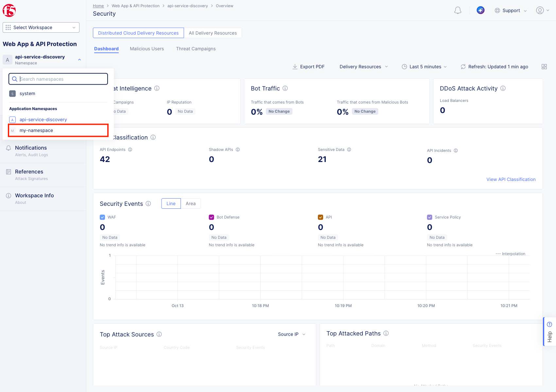Toggle the Service Policy checkbox
The image size is (556, 392).
[x=430, y=217]
